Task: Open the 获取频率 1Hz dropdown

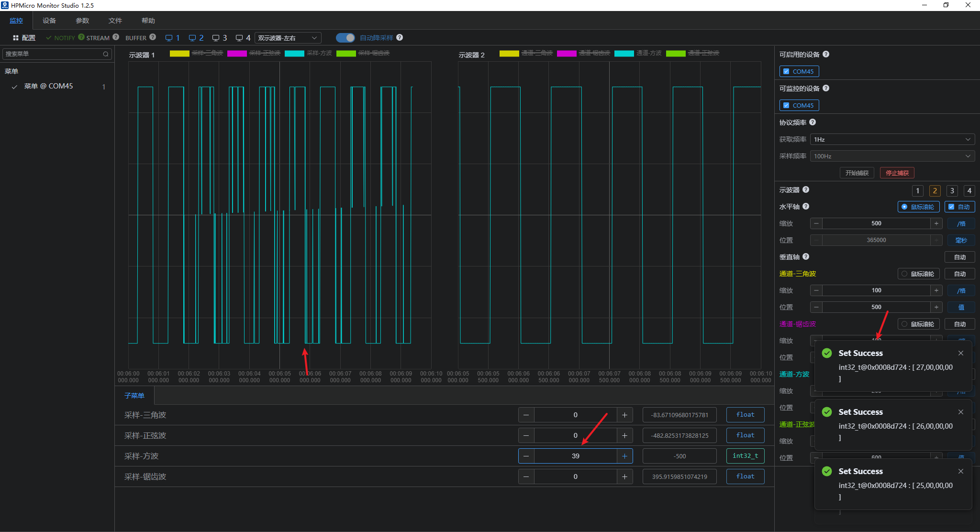Action: tap(892, 139)
